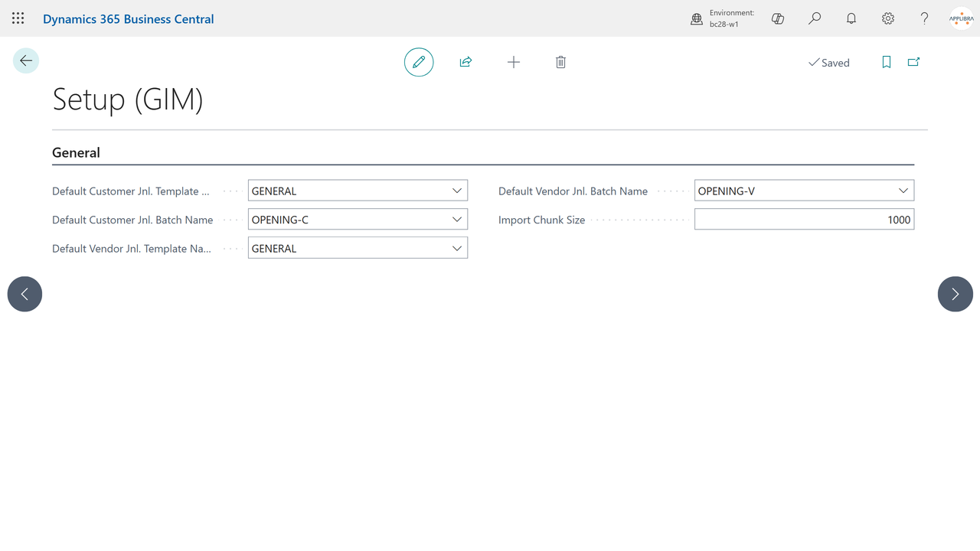980x551 pixels.
Task: Click the Setup (GIM) page title
Action: pos(127,99)
